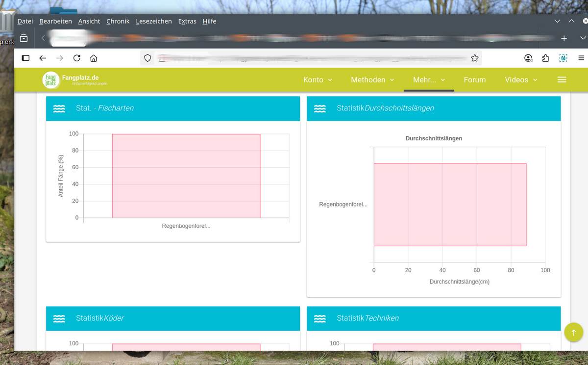Open the Chronik menu

pos(118,21)
